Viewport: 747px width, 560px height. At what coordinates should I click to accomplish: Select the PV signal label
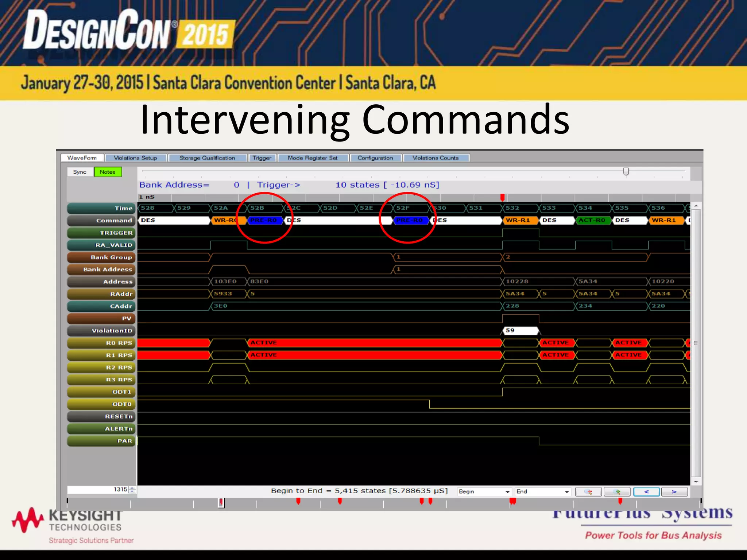(101, 319)
